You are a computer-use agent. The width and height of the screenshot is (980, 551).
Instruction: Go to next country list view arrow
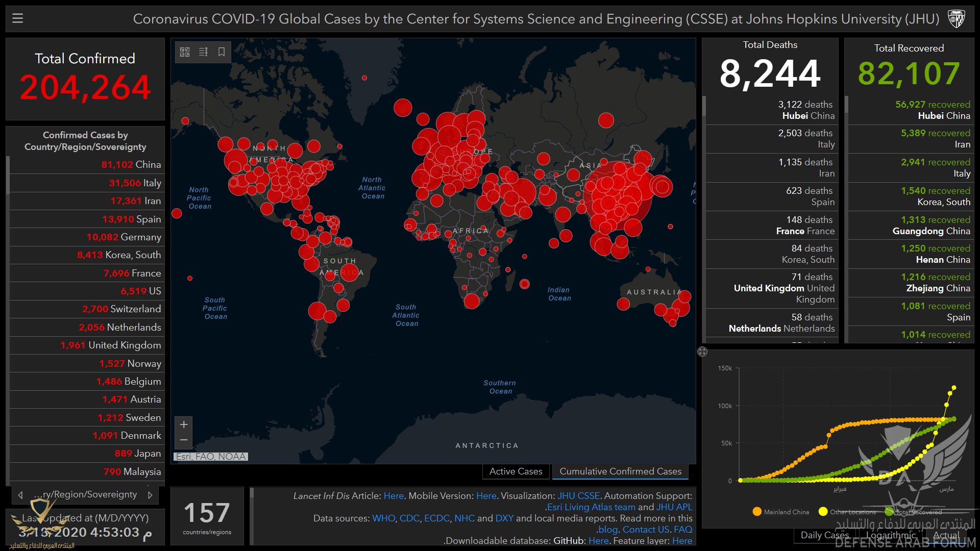coord(150,495)
